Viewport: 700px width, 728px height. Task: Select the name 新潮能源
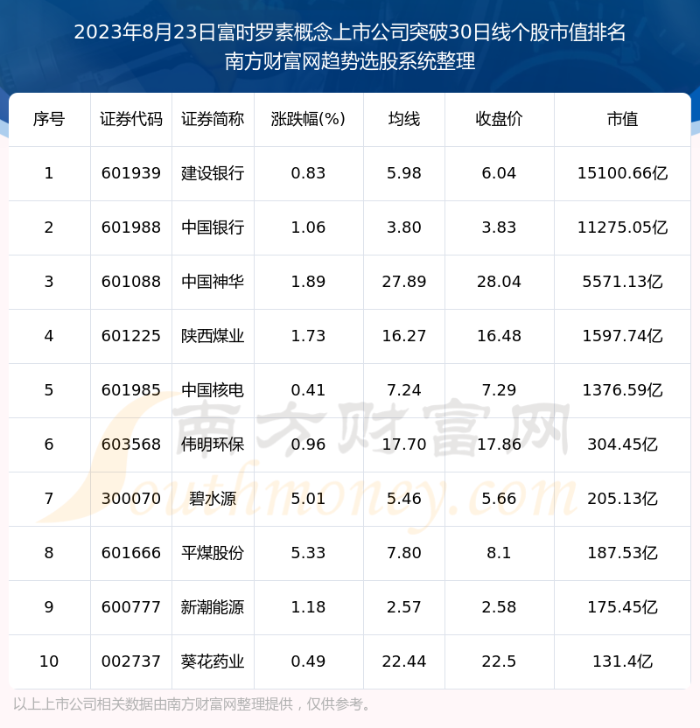213,608
